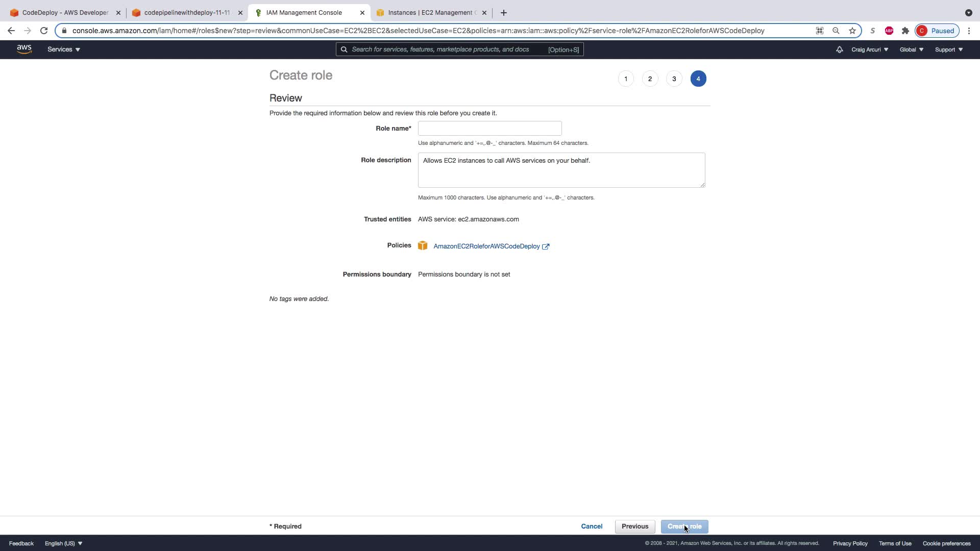Open the browser extensions puzzle icon
Viewport: 980px width, 551px height.
(905, 31)
